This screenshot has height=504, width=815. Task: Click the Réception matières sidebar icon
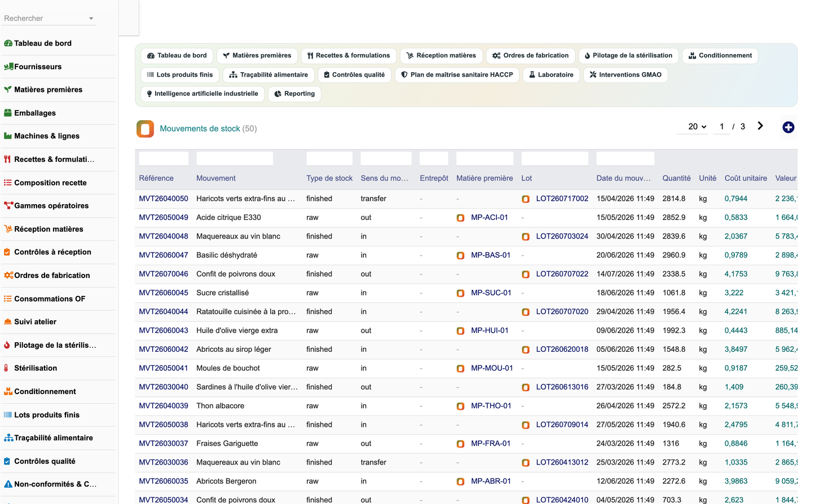[x=8, y=229]
